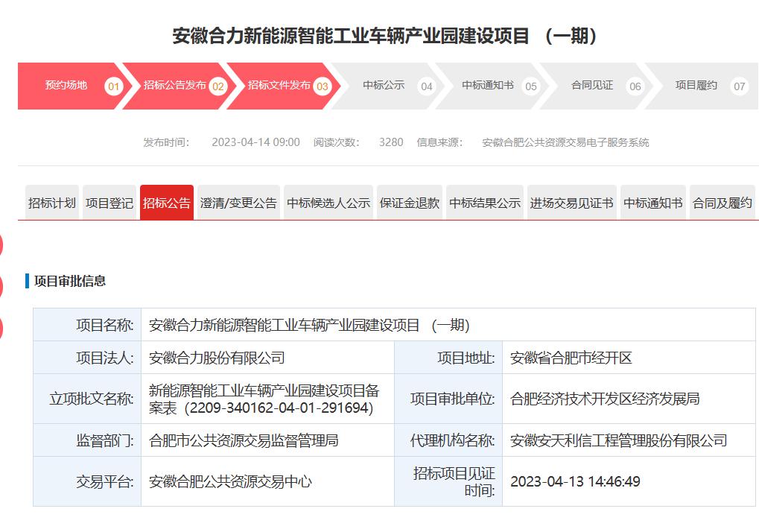Image resolution: width=759 pixels, height=532 pixels.
Task: Click the project name value in the table
Action: click(448, 325)
